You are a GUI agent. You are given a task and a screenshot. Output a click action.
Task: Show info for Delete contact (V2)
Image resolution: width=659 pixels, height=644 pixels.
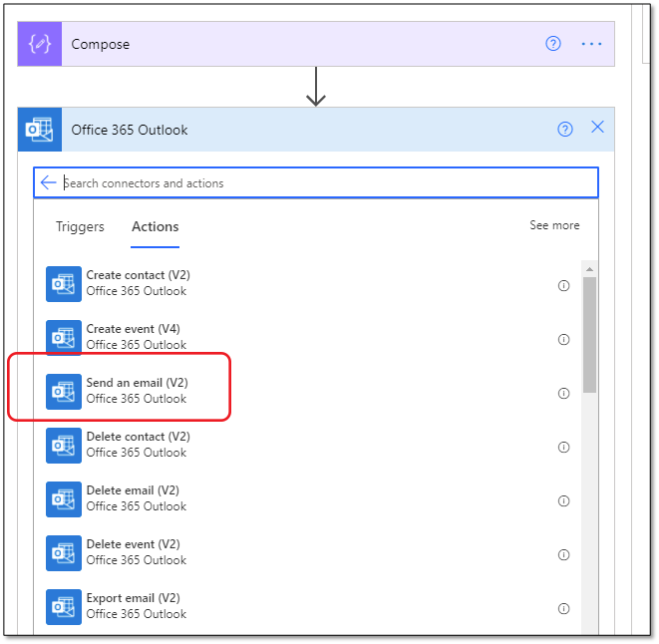[x=563, y=448]
